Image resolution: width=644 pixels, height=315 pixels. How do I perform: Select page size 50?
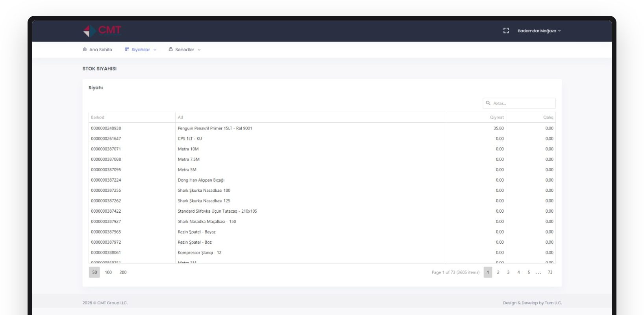click(x=94, y=272)
